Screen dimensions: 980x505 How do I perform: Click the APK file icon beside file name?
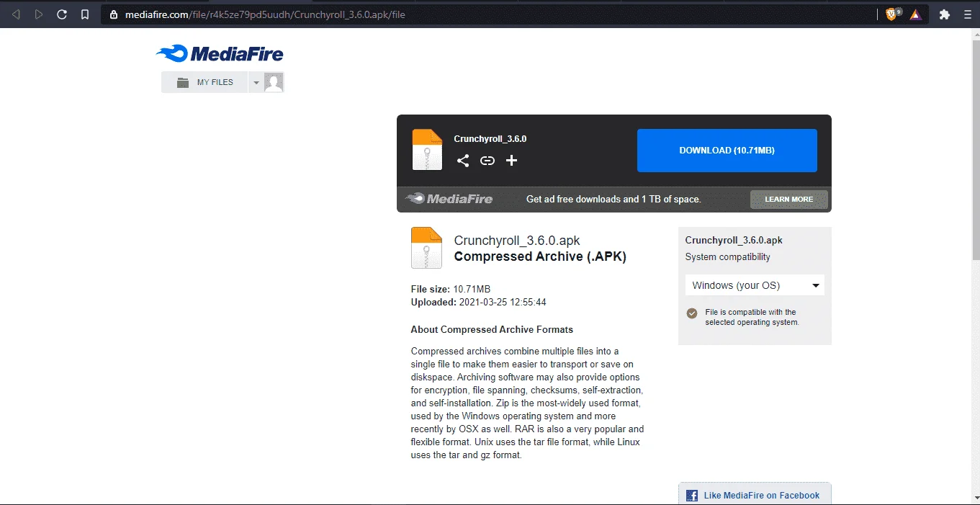[426, 248]
